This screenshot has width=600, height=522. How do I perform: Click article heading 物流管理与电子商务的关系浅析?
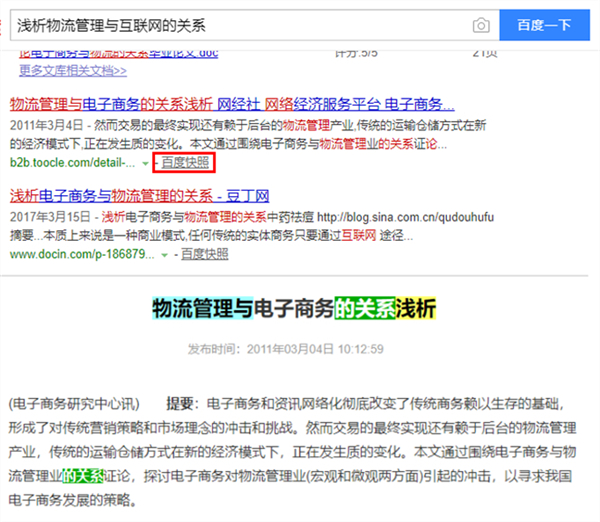pyautogui.click(x=294, y=308)
